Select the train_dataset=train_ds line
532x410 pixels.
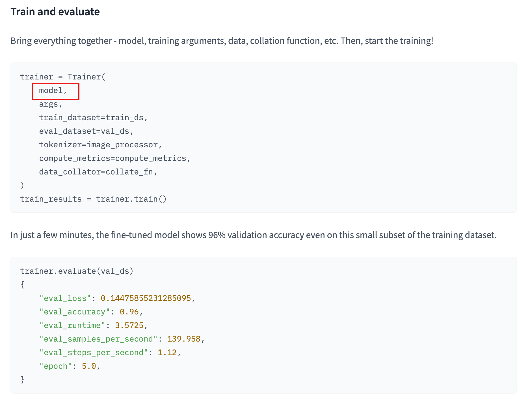pos(93,117)
